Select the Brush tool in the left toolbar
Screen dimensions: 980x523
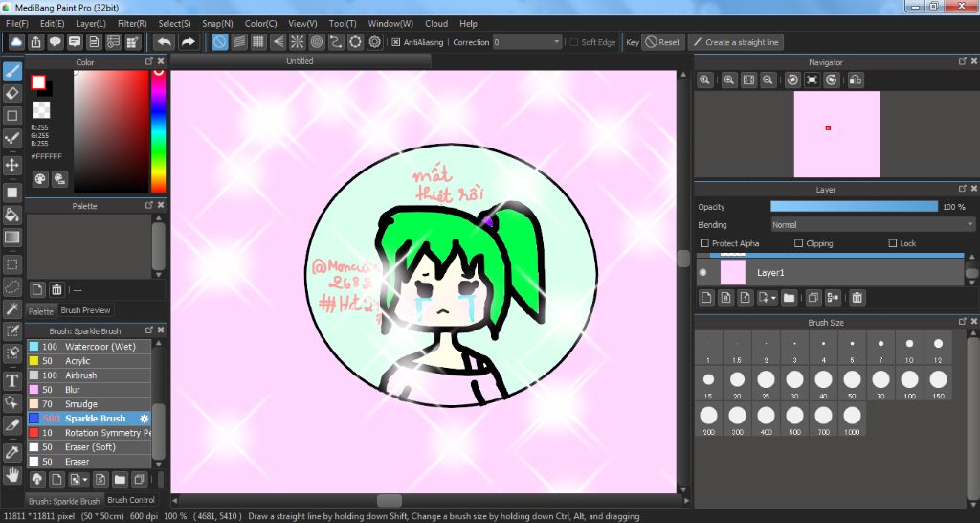pos(11,71)
